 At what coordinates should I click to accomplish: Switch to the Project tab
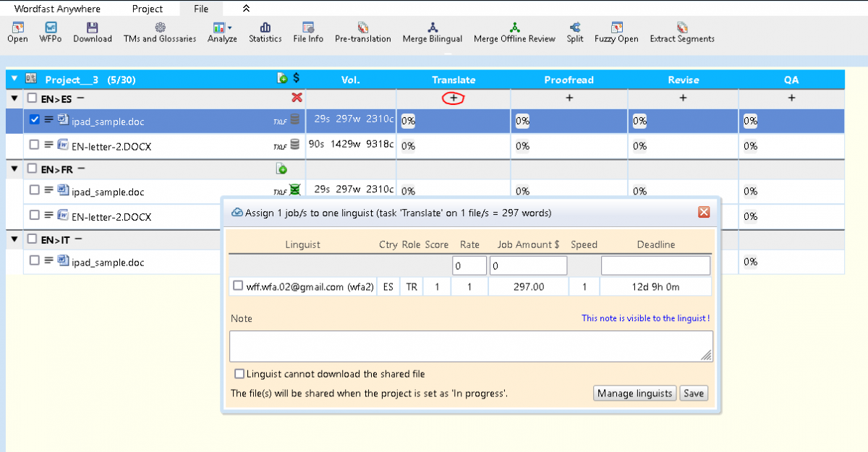click(x=147, y=9)
